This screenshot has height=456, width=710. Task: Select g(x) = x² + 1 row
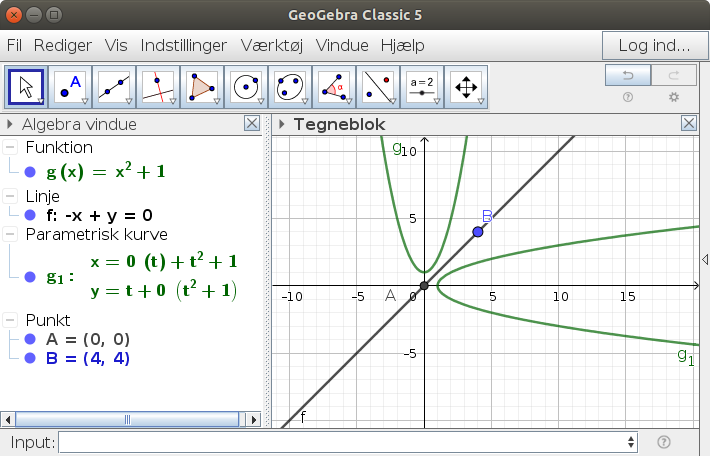(106, 172)
